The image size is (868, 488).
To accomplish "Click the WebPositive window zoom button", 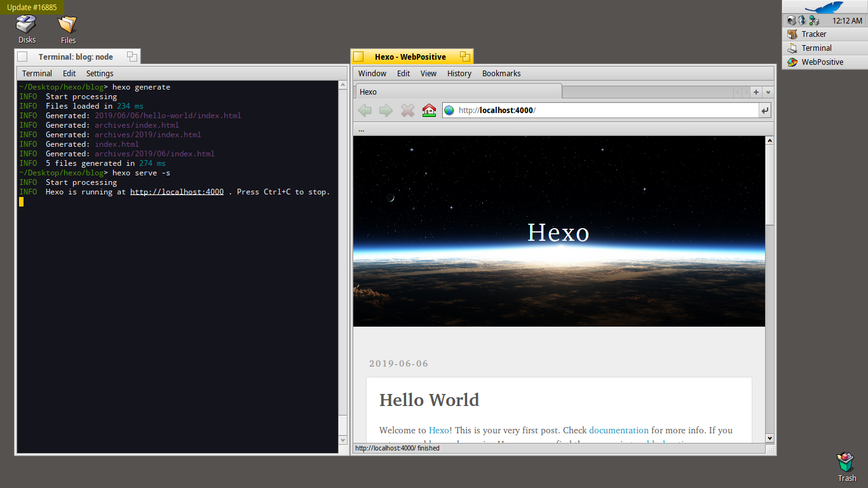I will [465, 57].
